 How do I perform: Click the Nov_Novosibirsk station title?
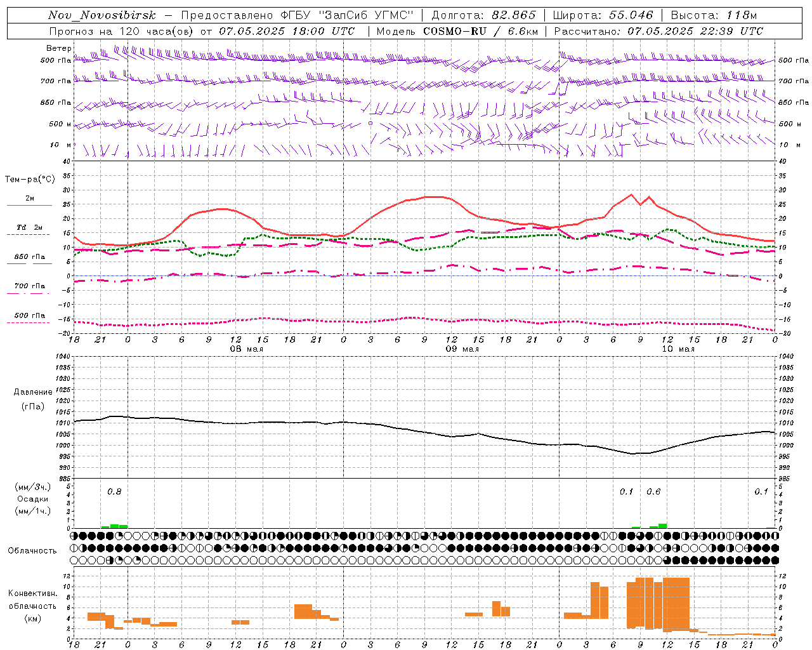point(102,15)
